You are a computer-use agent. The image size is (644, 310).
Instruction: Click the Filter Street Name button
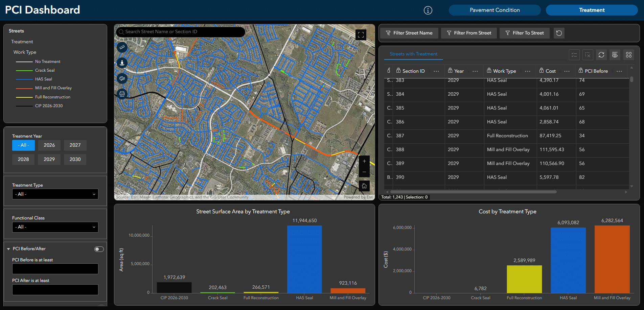point(409,33)
